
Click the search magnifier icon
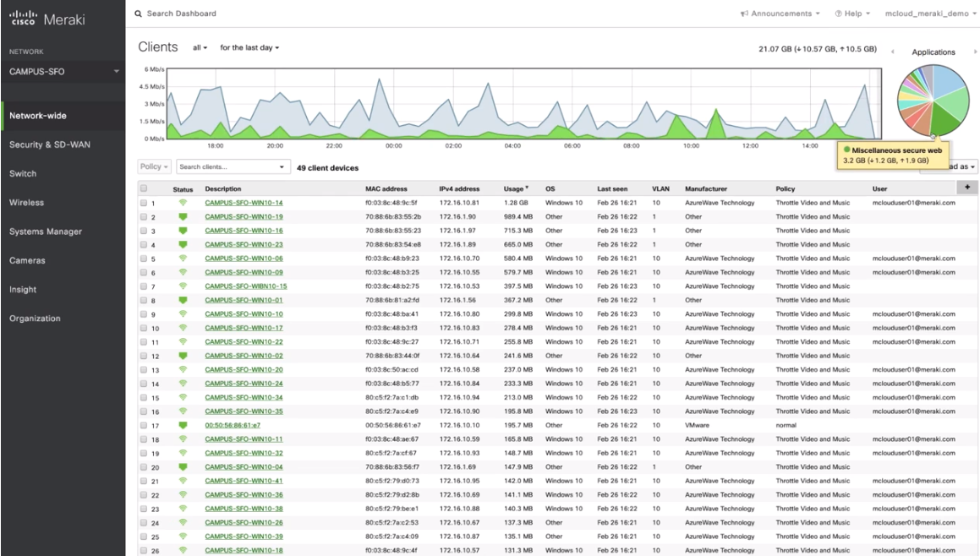tap(138, 14)
